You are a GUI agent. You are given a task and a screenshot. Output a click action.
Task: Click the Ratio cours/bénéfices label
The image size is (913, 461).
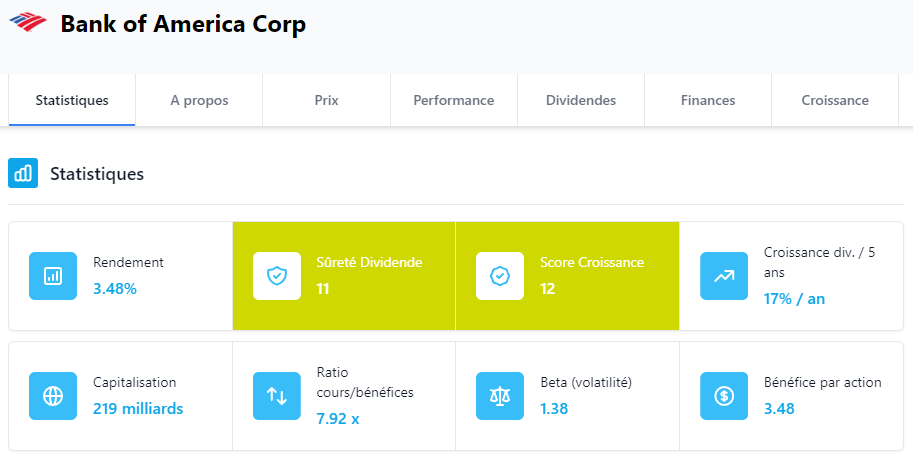pos(365,382)
